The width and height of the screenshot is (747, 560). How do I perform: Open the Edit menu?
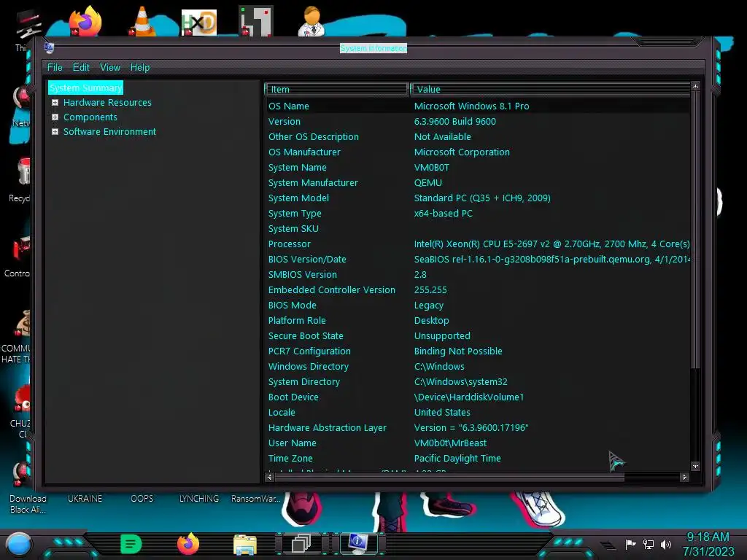point(81,68)
